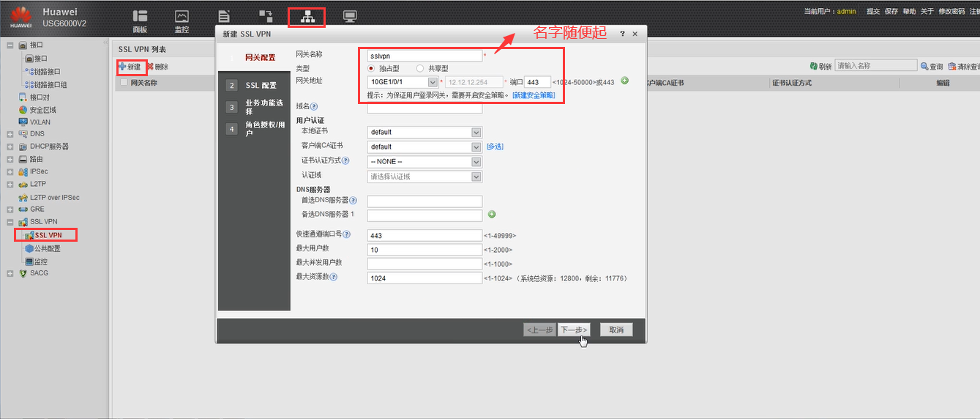Tick the select-all checkbox beside 网关名称 header
980x419 pixels.
tap(124, 83)
